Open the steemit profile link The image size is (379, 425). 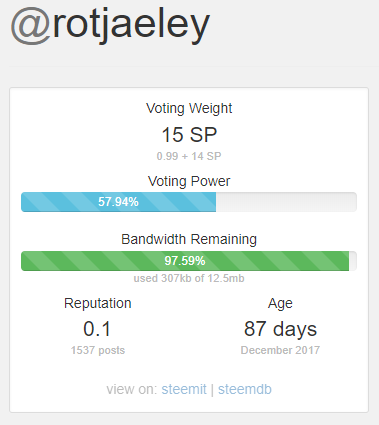[184, 389]
